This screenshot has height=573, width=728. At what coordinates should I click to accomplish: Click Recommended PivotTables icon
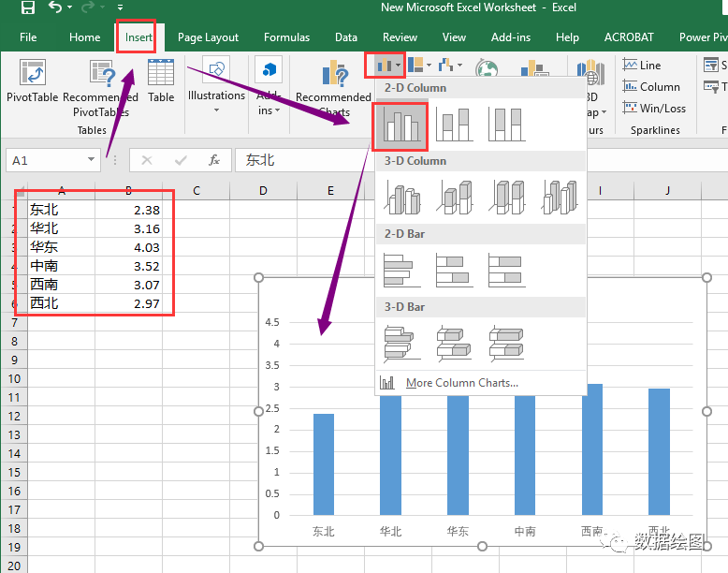pos(103,73)
